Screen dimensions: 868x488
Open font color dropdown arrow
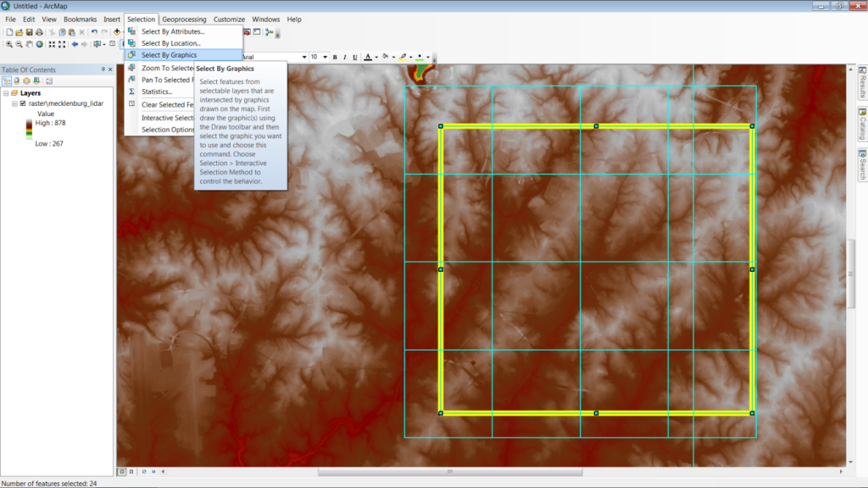click(376, 57)
